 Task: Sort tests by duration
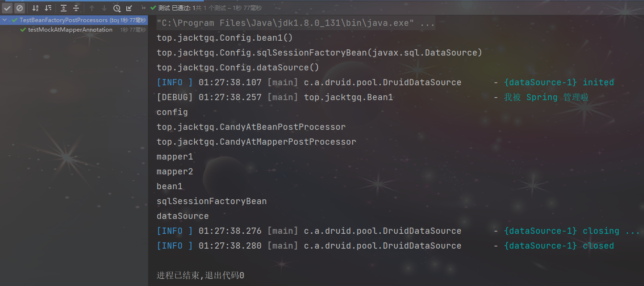coord(48,8)
